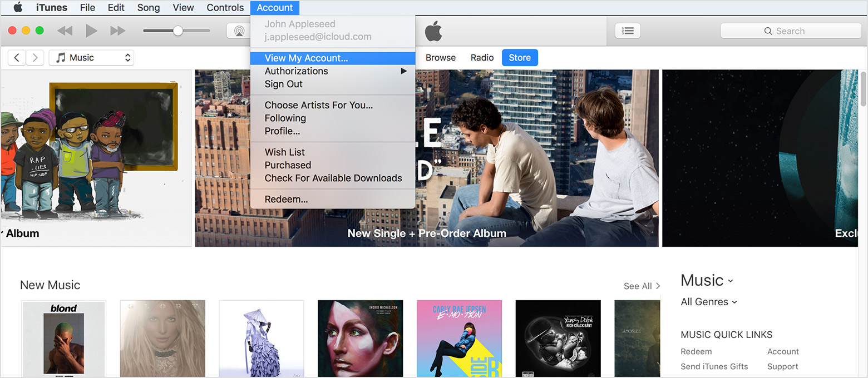The image size is (868, 378).
Task: Open the Song menu
Action: (149, 8)
